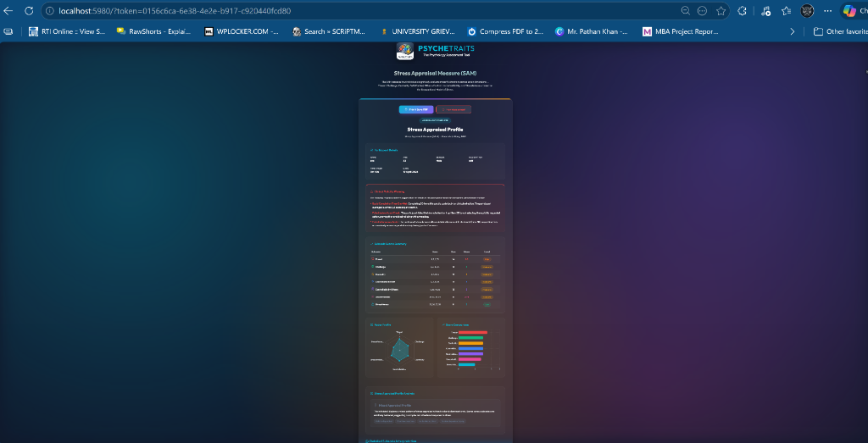Click the pink bar in Score Comparison
The width and height of the screenshot is (868, 443).
[470, 359]
